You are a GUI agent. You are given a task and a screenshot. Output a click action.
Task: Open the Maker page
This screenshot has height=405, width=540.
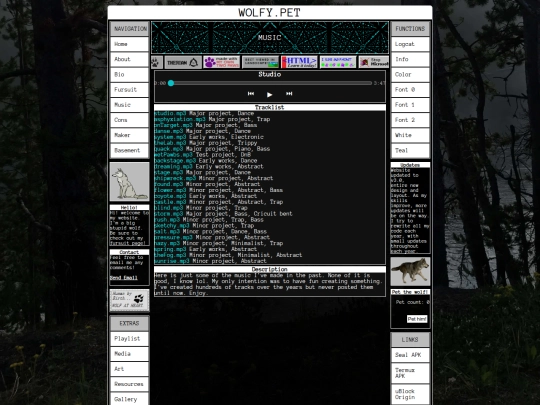(x=129, y=135)
